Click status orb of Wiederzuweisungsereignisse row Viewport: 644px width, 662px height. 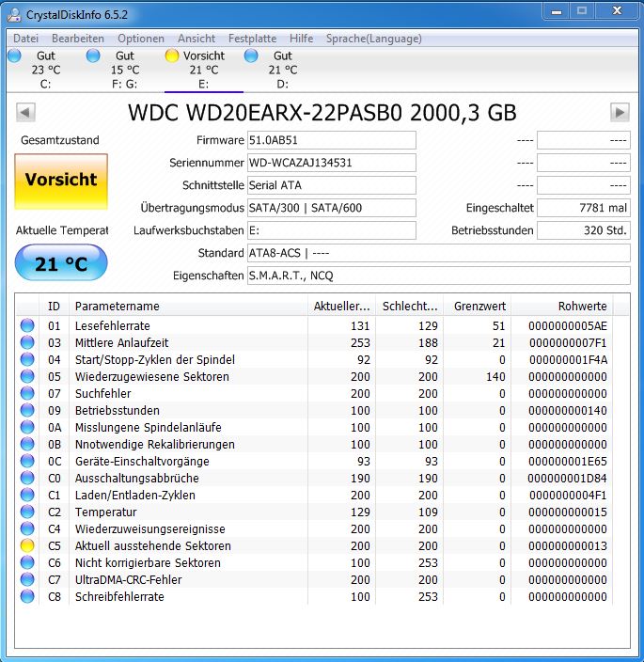[x=27, y=528]
